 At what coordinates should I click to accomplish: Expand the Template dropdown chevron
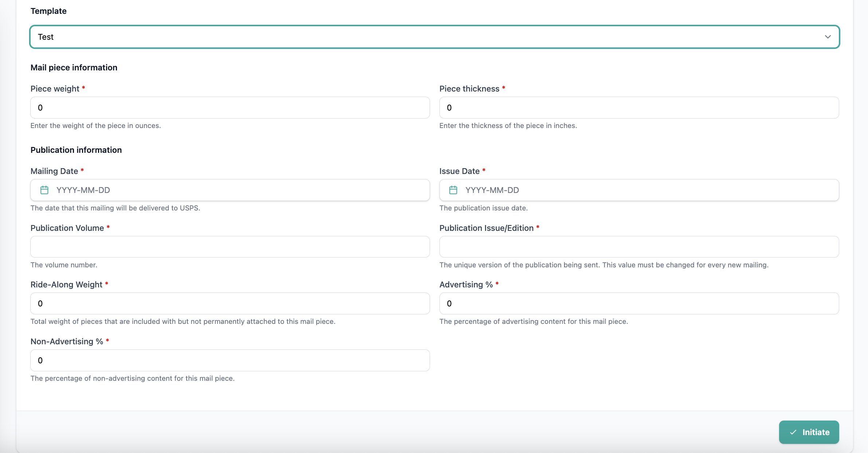point(828,37)
